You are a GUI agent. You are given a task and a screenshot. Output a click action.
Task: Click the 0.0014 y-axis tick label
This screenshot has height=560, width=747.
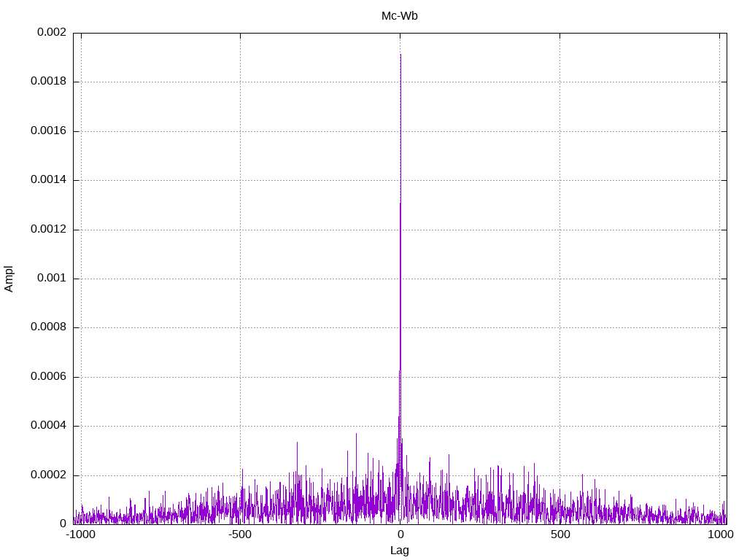point(48,180)
